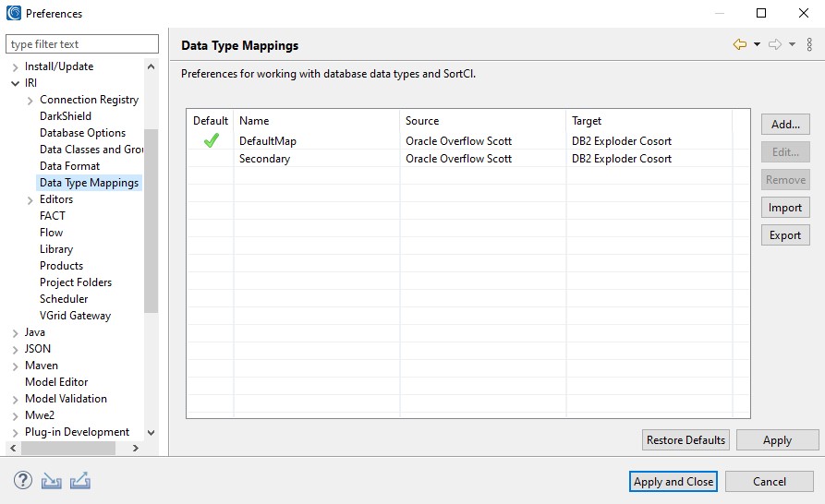Click the vertical scrollbar in preferences tree
Viewport: 825px width, 504px height.
tap(152, 222)
